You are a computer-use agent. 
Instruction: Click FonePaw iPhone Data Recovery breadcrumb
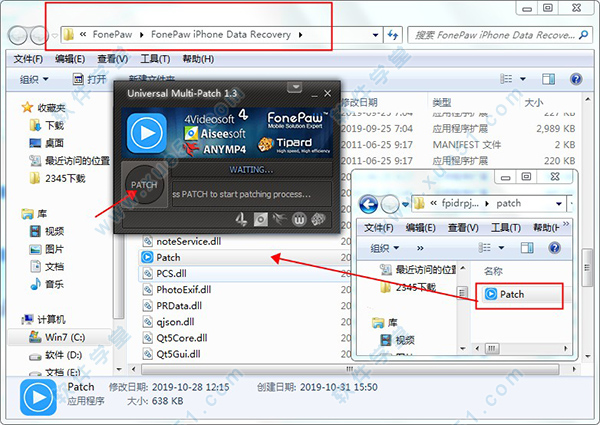(x=221, y=34)
